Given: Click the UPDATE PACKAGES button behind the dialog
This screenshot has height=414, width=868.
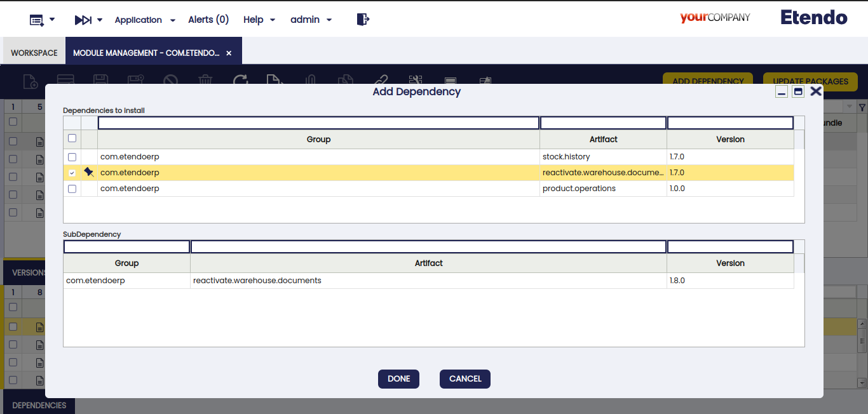Looking at the screenshot, I should (810, 81).
